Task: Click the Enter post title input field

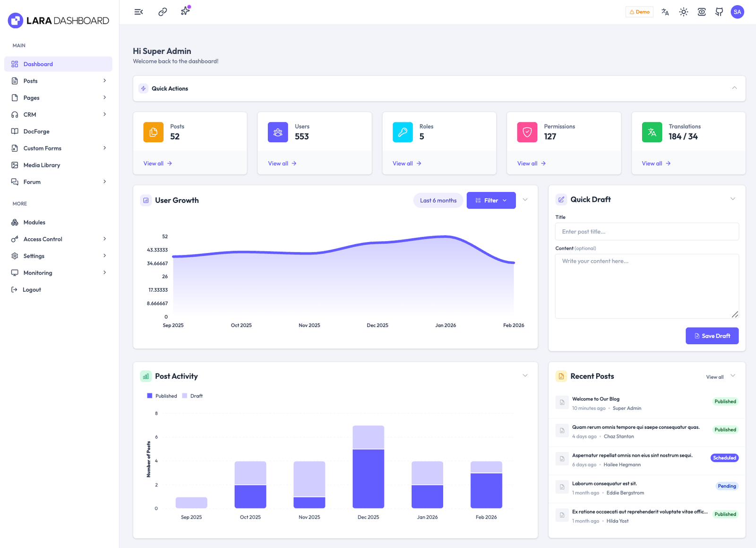Action: 647,231
